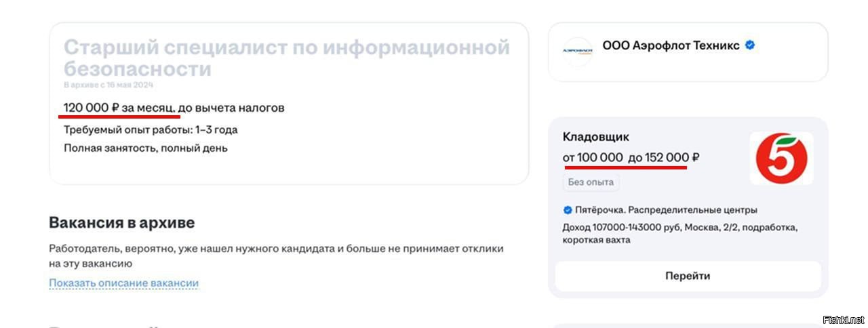Click the verified checkmark beside Пятёрочка. Распределительные центры
Image resolution: width=868 pixels, height=328 pixels.
pos(568,210)
